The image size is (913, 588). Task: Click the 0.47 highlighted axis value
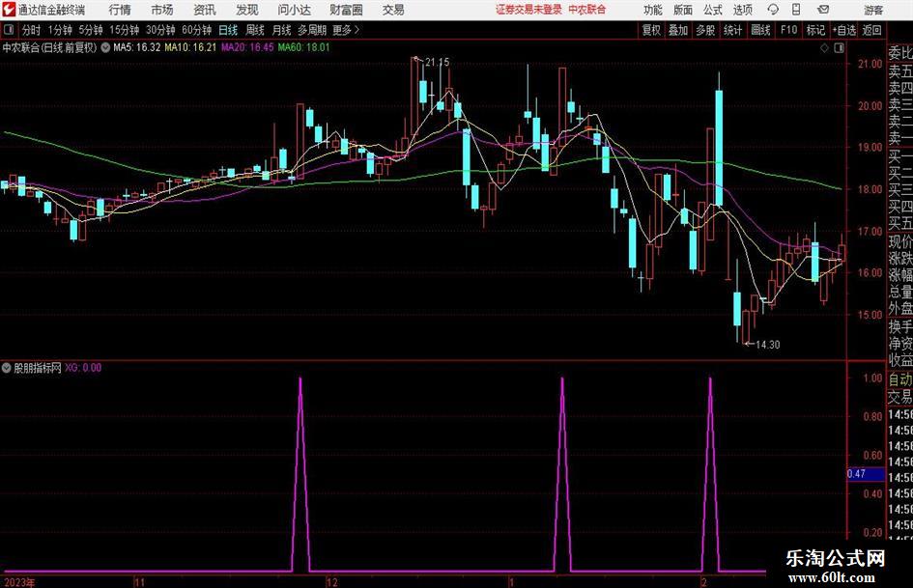tap(866, 474)
